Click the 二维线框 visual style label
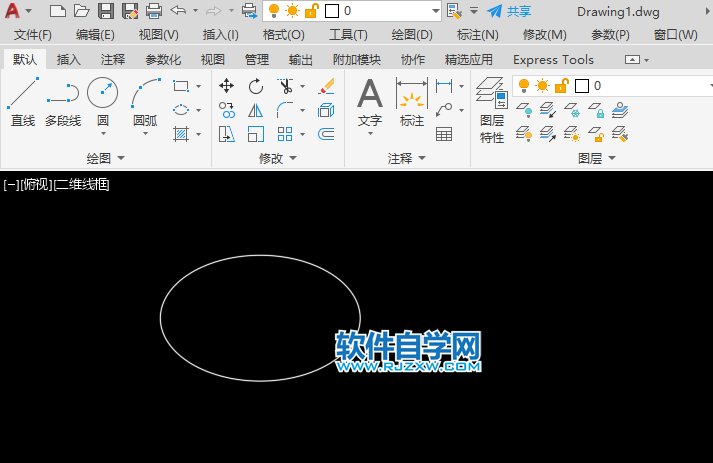Screen dimensions: 713x463 pos(81,185)
